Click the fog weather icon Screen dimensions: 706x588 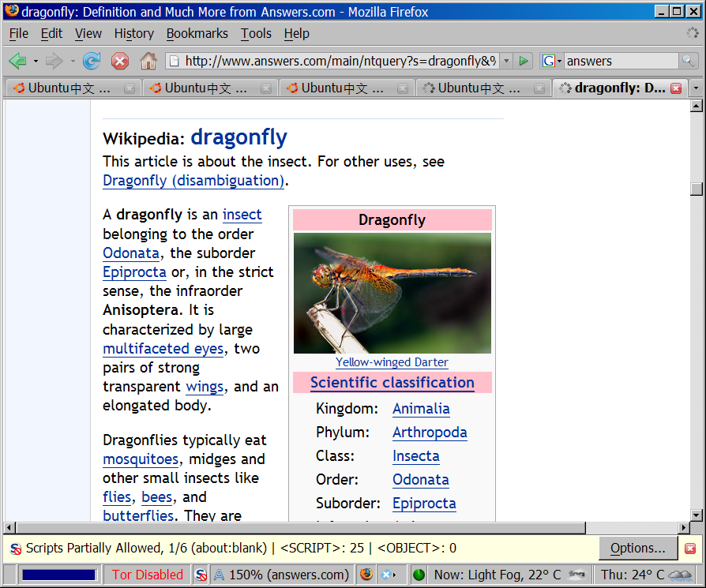[x=576, y=574]
